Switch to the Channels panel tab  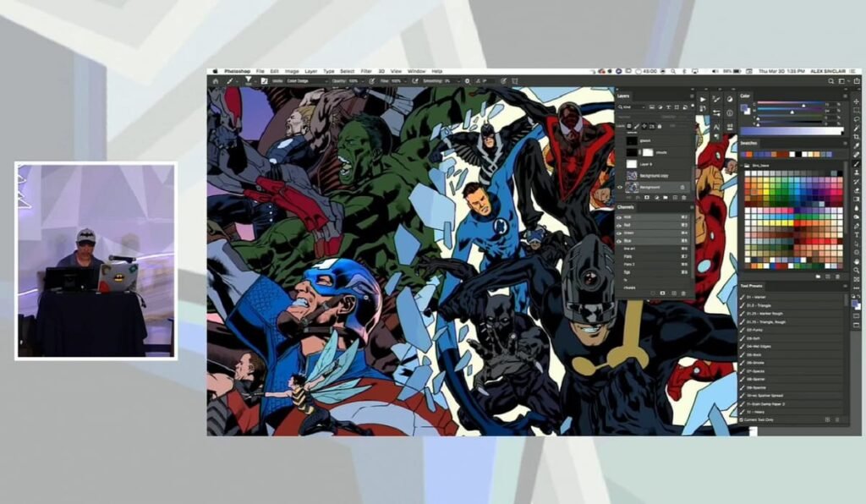click(x=630, y=207)
